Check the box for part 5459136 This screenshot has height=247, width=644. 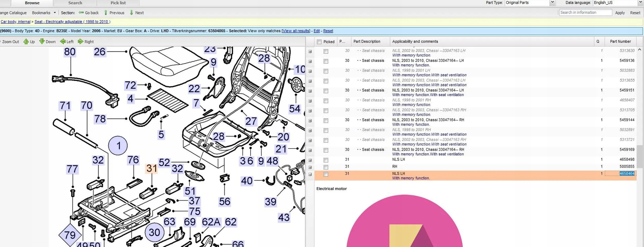[326, 61]
